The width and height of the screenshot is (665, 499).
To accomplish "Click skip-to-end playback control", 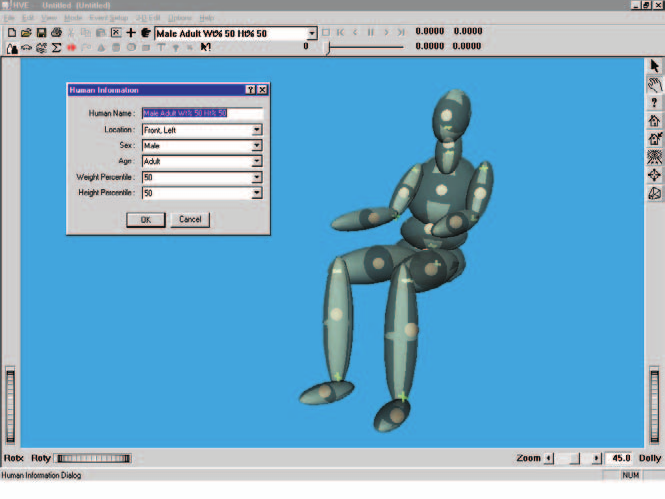I will click(x=401, y=32).
